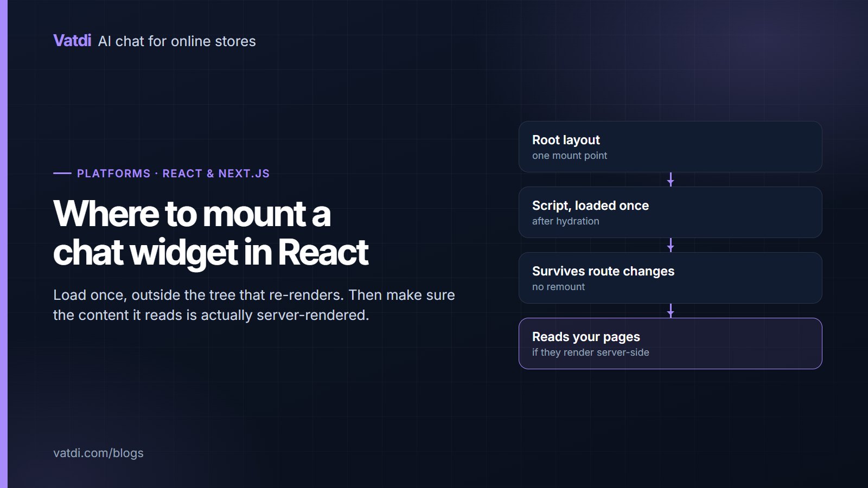Select the highlighted "Reads your pages" card

point(671,344)
